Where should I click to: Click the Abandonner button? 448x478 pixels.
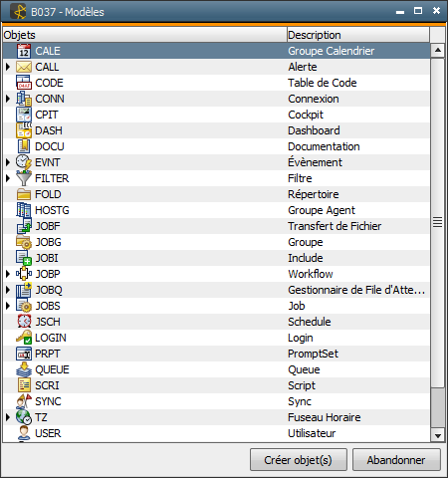coord(396,460)
